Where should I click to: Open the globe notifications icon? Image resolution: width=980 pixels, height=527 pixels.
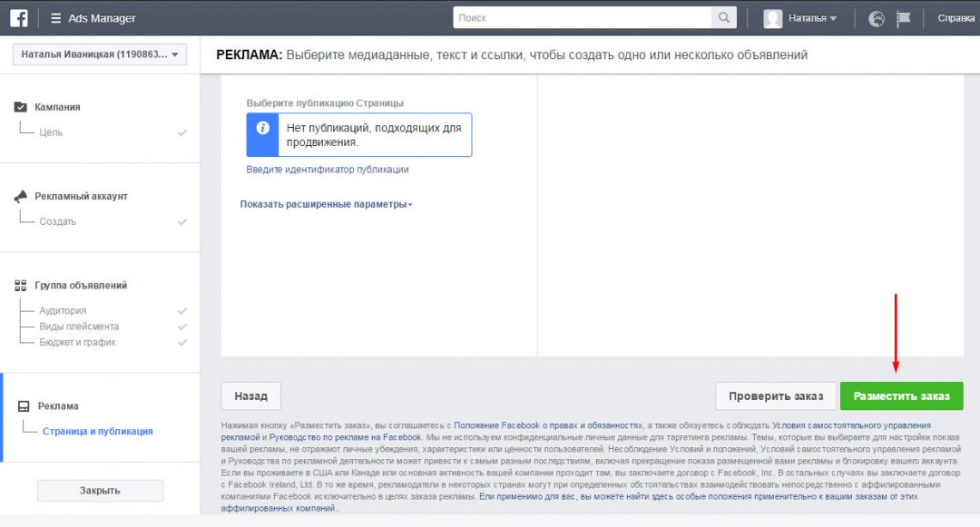[x=877, y=19]
